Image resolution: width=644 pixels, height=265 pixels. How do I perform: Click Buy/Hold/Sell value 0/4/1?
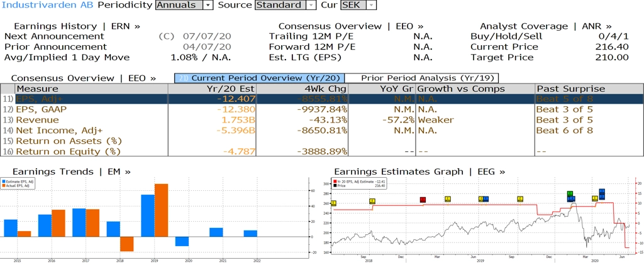coord(612,36)
